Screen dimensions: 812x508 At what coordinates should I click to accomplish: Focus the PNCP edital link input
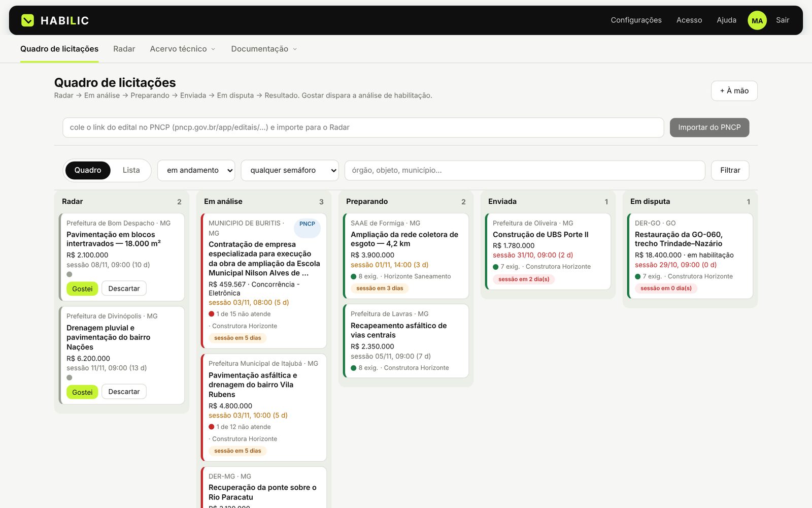[363, 128]
